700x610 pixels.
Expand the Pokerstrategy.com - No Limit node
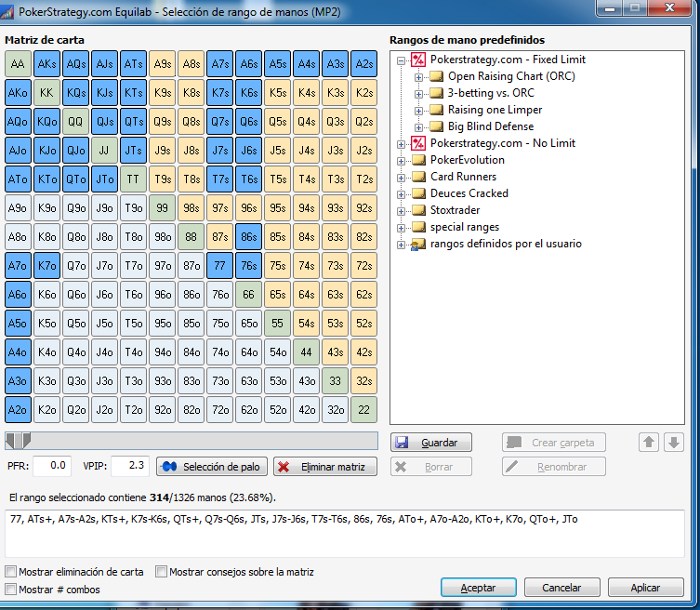(401, 144)
